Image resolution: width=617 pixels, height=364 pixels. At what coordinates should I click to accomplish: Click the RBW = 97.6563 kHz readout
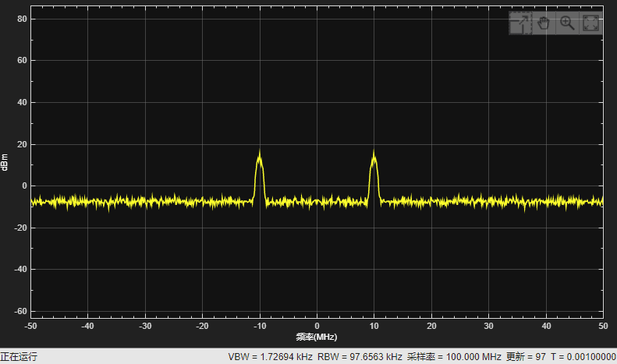360,357
